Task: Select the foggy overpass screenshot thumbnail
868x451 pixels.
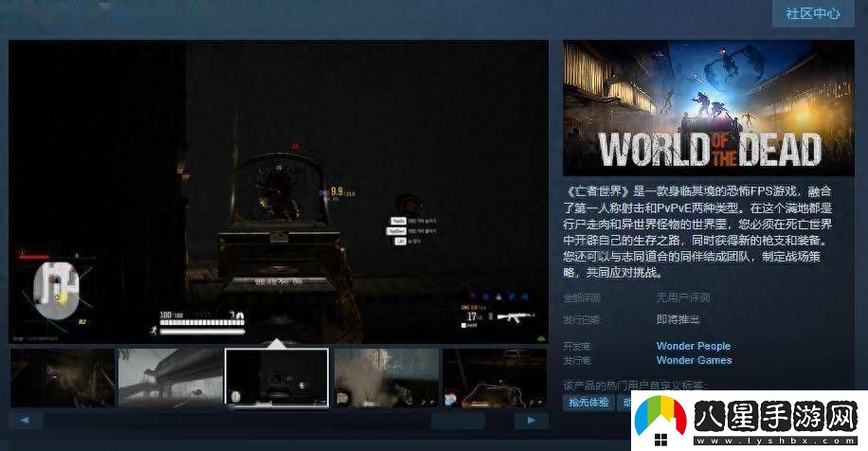Action: 171,377
